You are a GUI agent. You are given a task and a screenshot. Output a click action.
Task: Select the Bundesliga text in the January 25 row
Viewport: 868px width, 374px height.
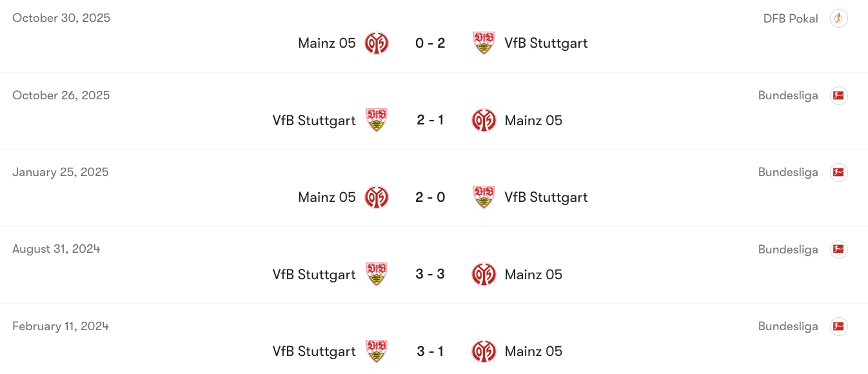coord(788,172)
